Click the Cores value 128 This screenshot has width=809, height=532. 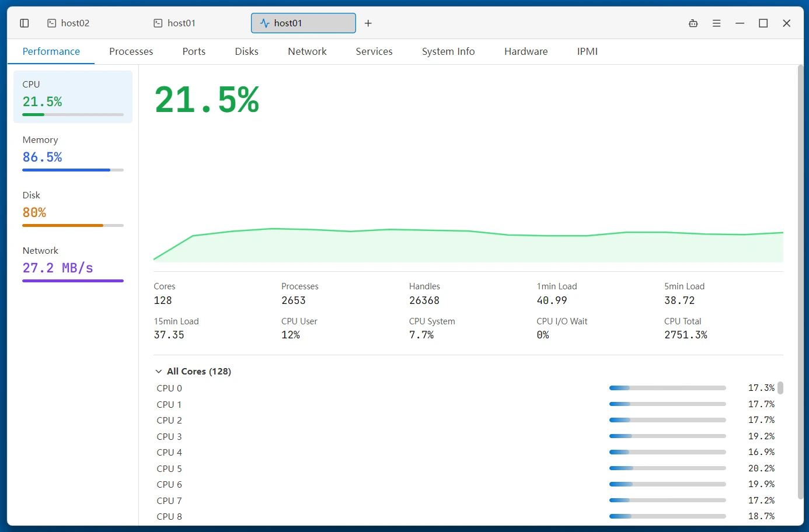pos(163,300)
